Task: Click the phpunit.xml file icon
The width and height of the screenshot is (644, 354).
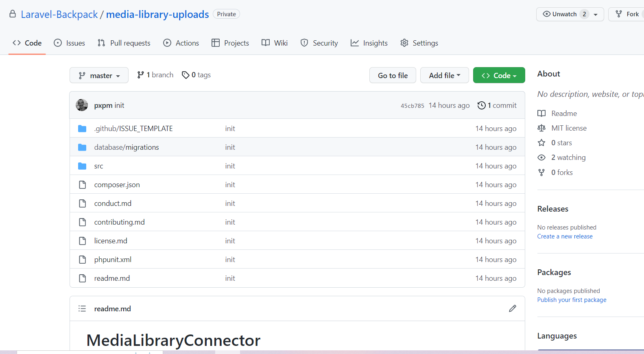Action: click(82, 260)
